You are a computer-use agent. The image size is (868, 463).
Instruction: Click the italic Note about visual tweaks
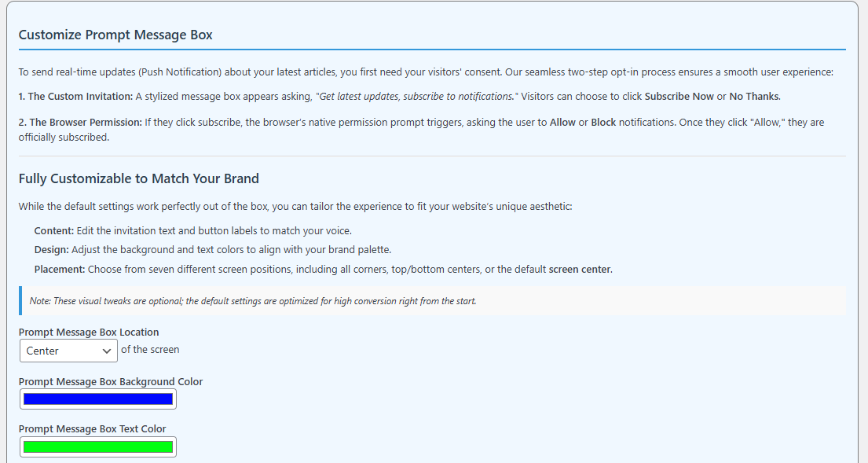[x=253, y=301]
